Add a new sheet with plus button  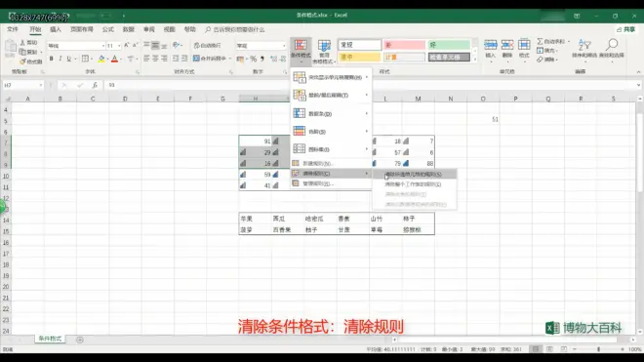[x=80, y=340]
